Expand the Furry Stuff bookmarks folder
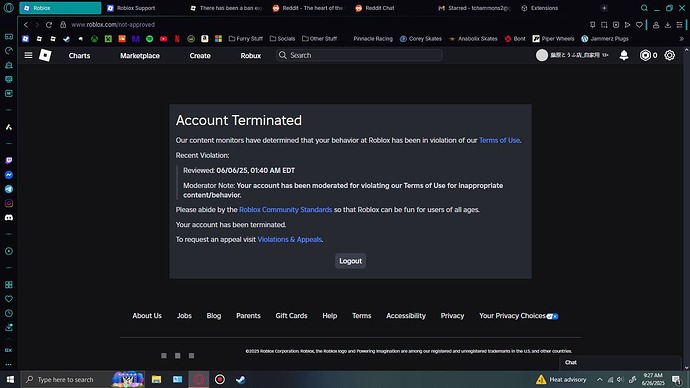 (246, 39)
